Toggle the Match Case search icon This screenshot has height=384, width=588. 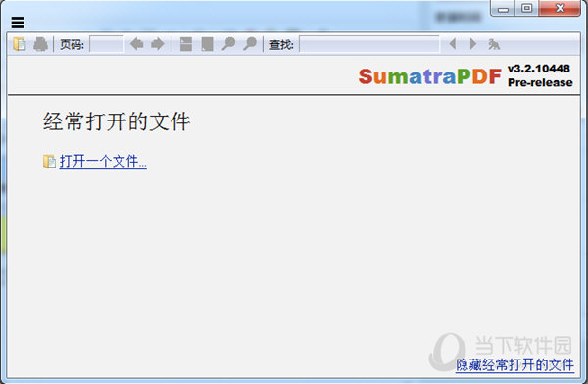click(494, 44)
